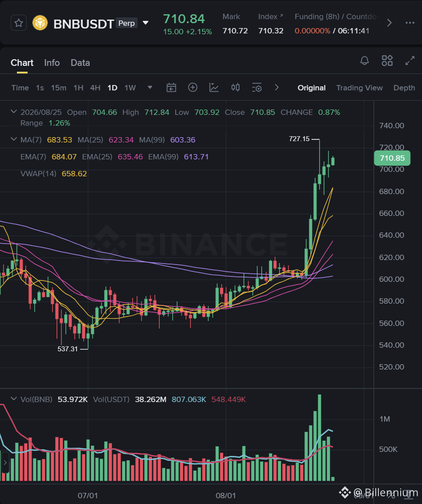Click the right arrow to show more header stats
This screenshot has height=504, width=422.
click(389, 23)
